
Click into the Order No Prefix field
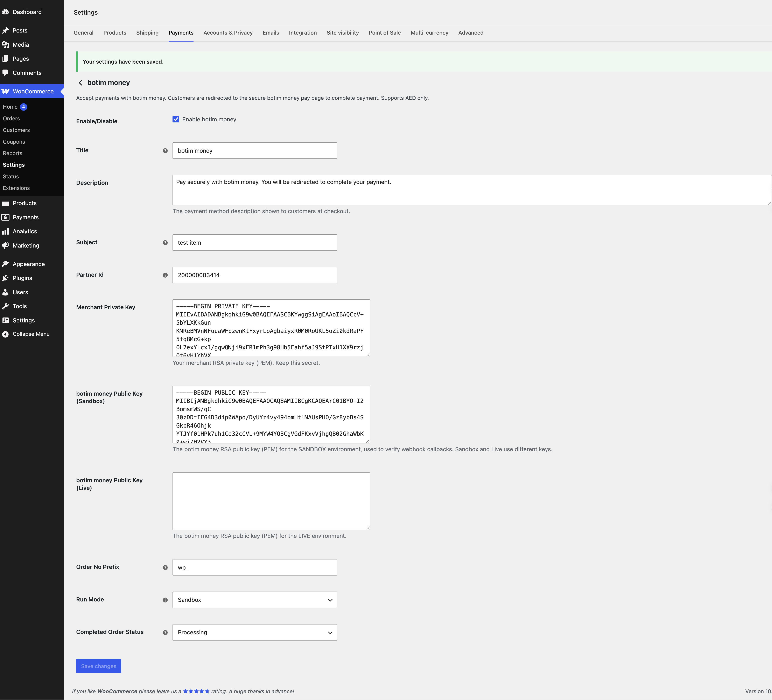pos(255,567)
